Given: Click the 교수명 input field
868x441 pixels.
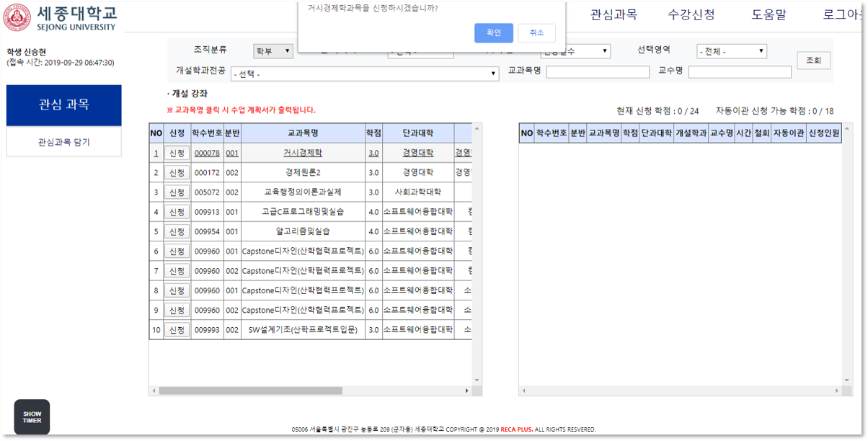Looking at the screenshot, I should coord(740,72).
